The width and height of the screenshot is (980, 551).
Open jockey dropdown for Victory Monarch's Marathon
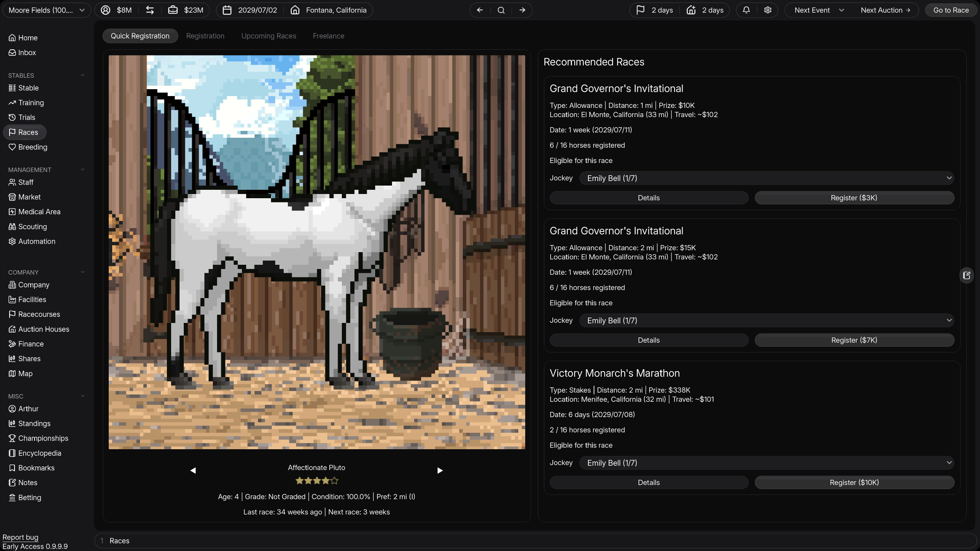click(766, 463)
